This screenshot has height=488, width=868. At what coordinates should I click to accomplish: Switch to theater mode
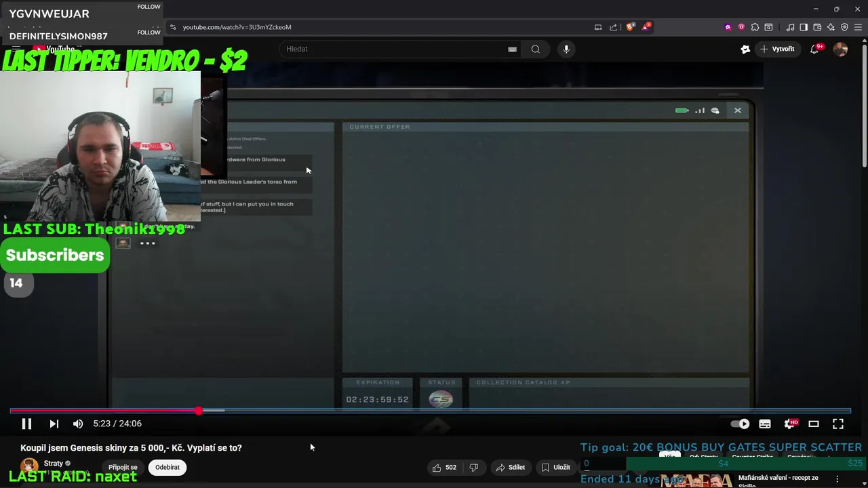click(x=814, y=424)
